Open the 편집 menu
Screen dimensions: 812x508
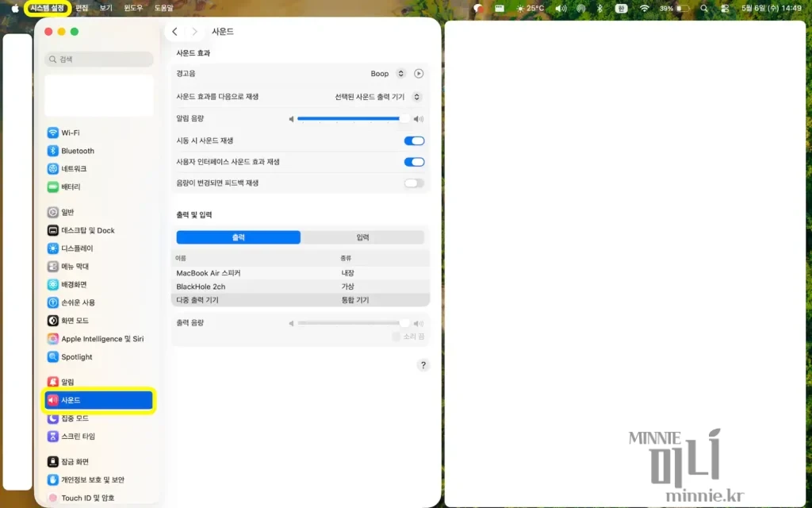point(82,8)
